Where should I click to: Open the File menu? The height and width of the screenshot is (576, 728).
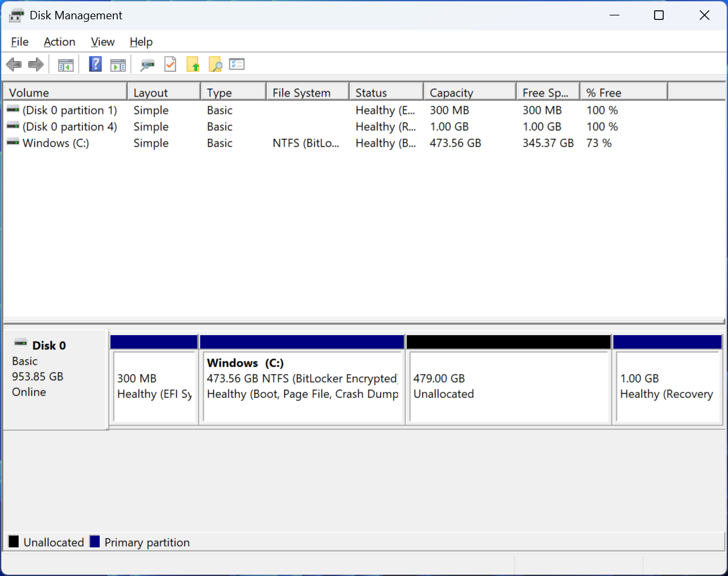point(20,42)
